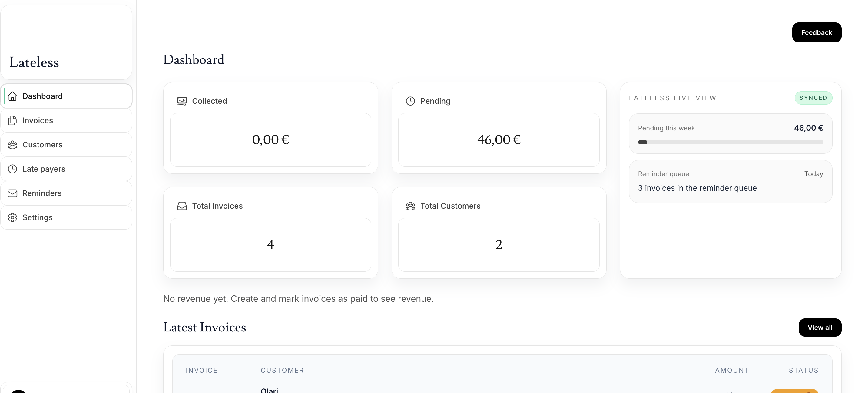The height and width of the screenshot is (393, 868).
Task: Click the Settings gear icon
Action: pos(12,218)
